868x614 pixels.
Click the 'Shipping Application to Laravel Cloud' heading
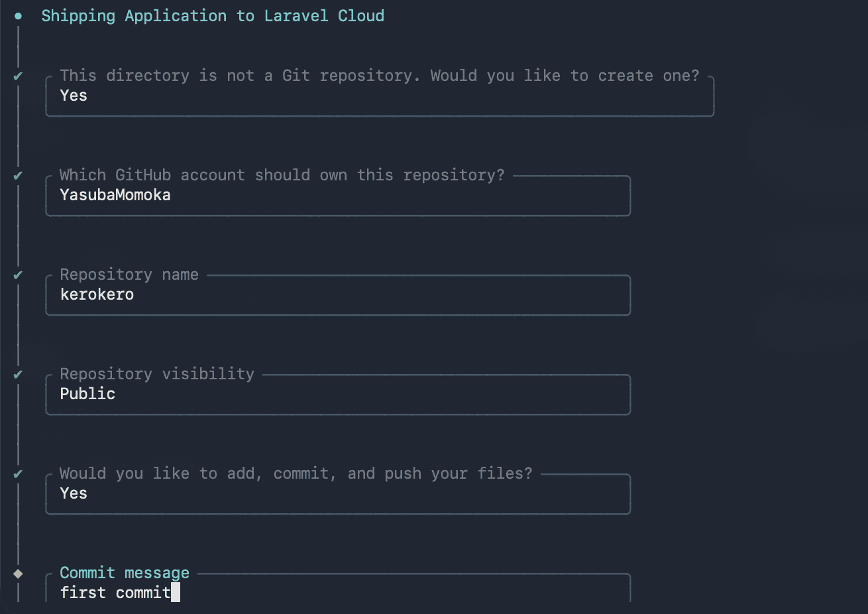[x=213, y=16]
